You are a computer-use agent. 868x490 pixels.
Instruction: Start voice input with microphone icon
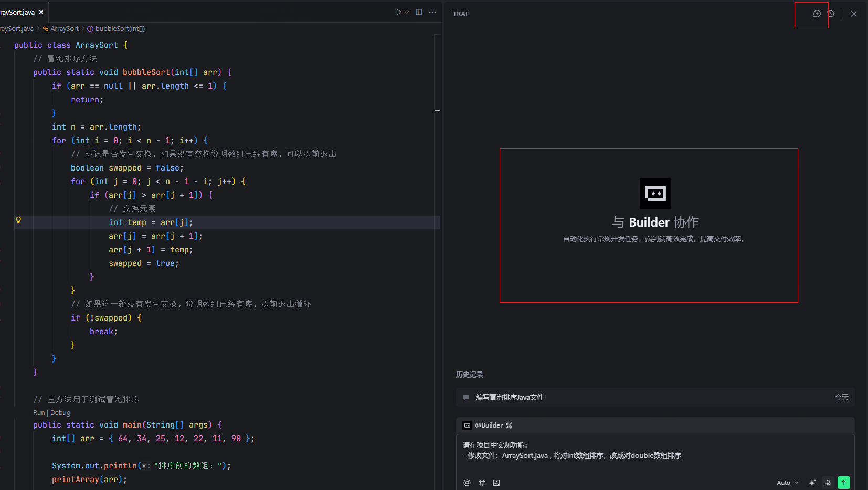pyautogui.click(x=828, y=483)
